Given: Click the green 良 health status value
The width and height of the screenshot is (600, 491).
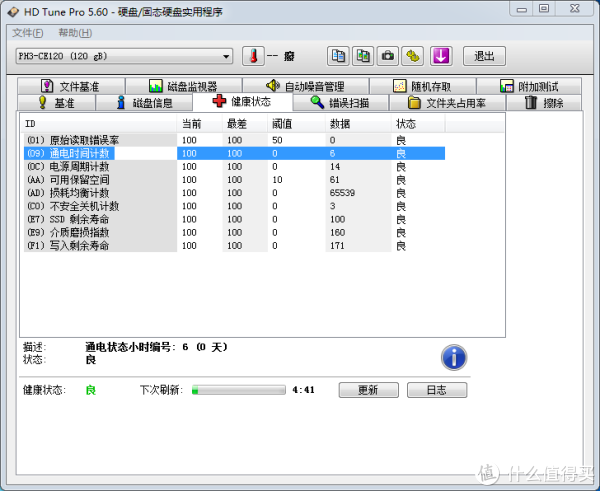Looking at the screenshot, I should click(91, 390).
